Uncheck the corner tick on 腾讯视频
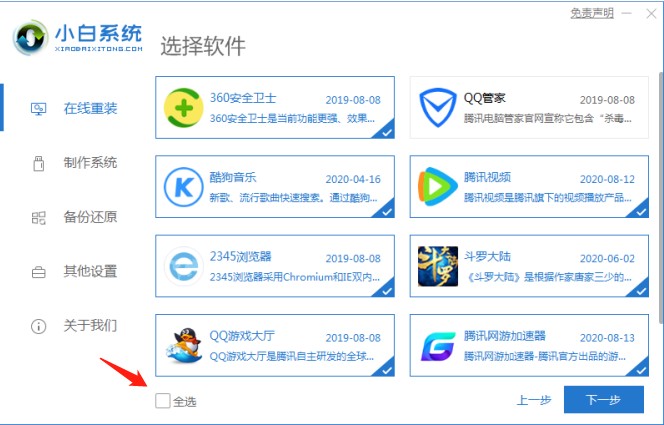Image resolution: width=664 pixels, height=425 pixels. pyautogui.click(x=641, y=210)
